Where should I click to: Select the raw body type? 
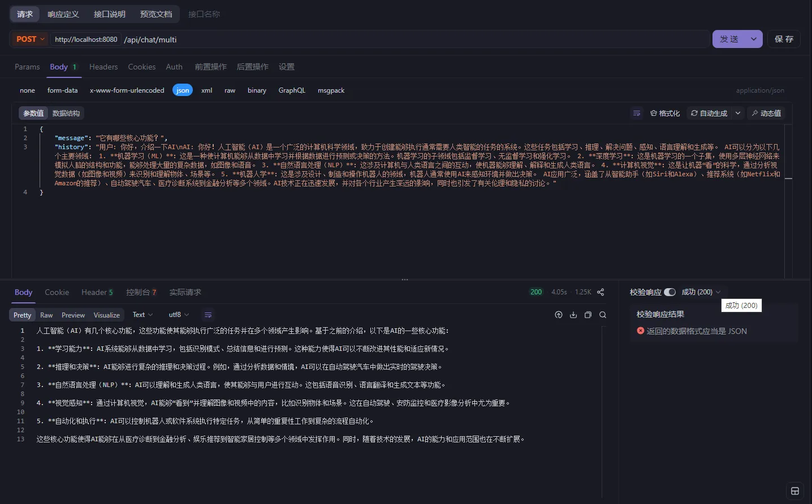click(230, 90)
